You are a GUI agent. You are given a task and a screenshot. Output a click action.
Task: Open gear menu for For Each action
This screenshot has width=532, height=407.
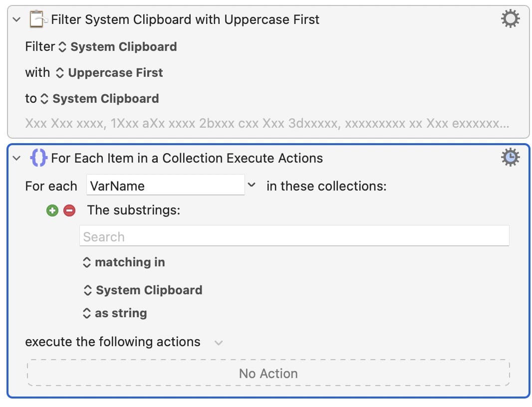tap(510, 158)
